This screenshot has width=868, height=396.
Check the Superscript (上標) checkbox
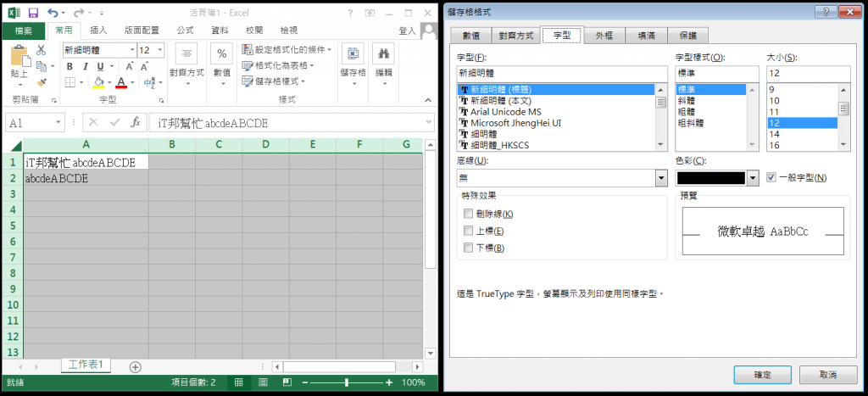[x=468, y=231]
